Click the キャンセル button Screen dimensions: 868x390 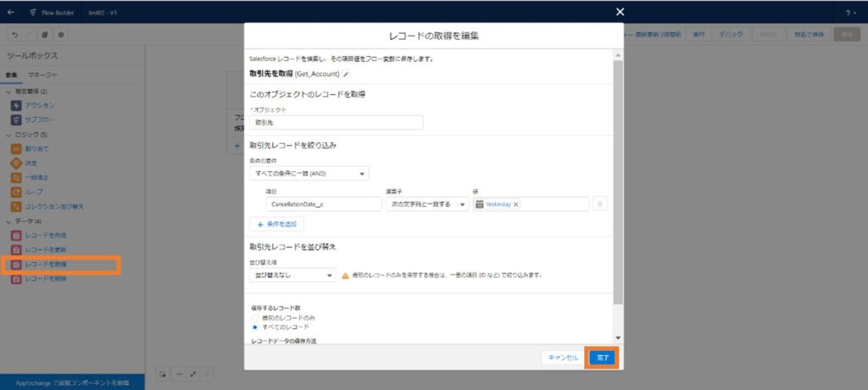[563, 358]
